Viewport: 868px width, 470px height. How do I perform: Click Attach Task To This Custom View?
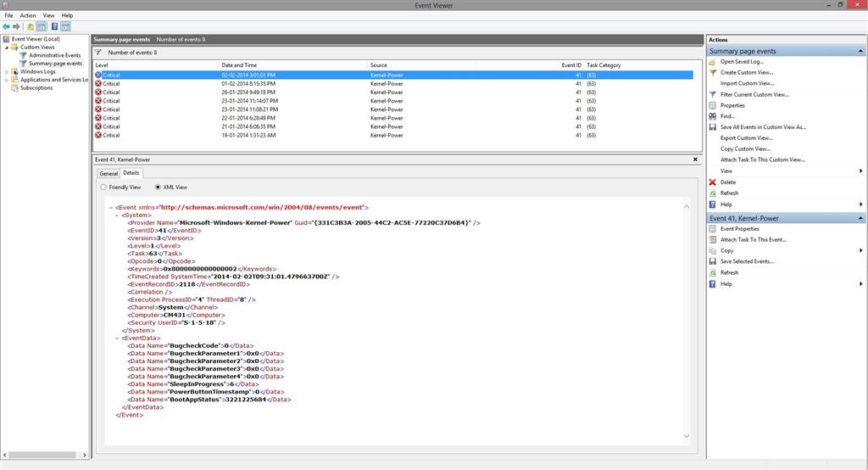point(763,159)
